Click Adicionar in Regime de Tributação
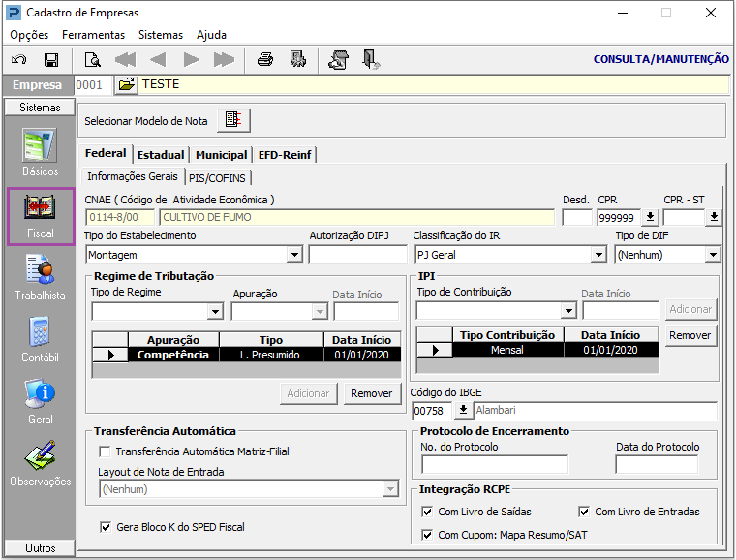 pos(308,393)
